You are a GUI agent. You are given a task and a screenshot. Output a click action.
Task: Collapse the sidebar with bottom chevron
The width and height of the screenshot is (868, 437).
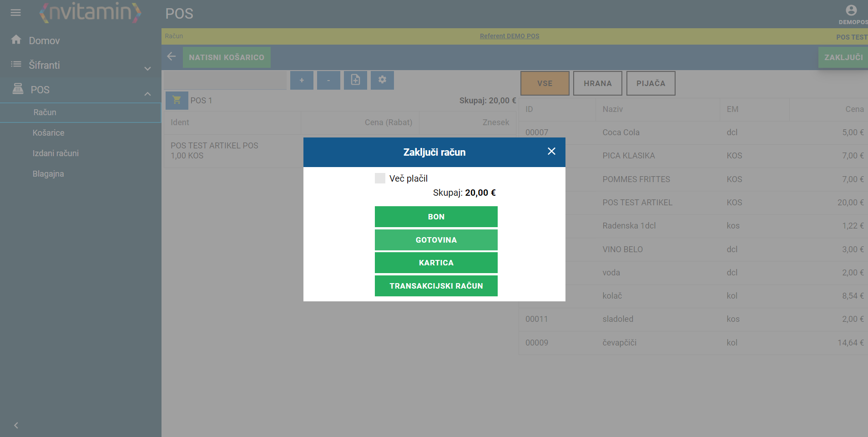pyautogui.click(x=16, y=425)
